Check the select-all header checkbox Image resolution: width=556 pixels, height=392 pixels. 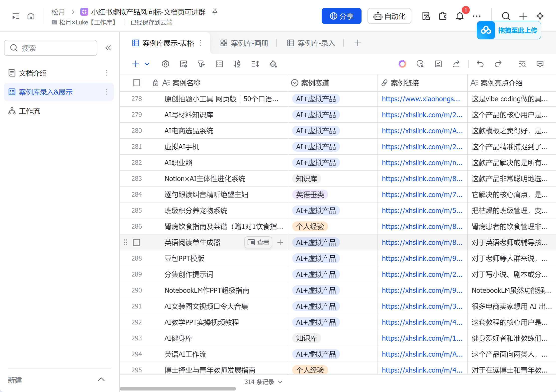[137, 83]
